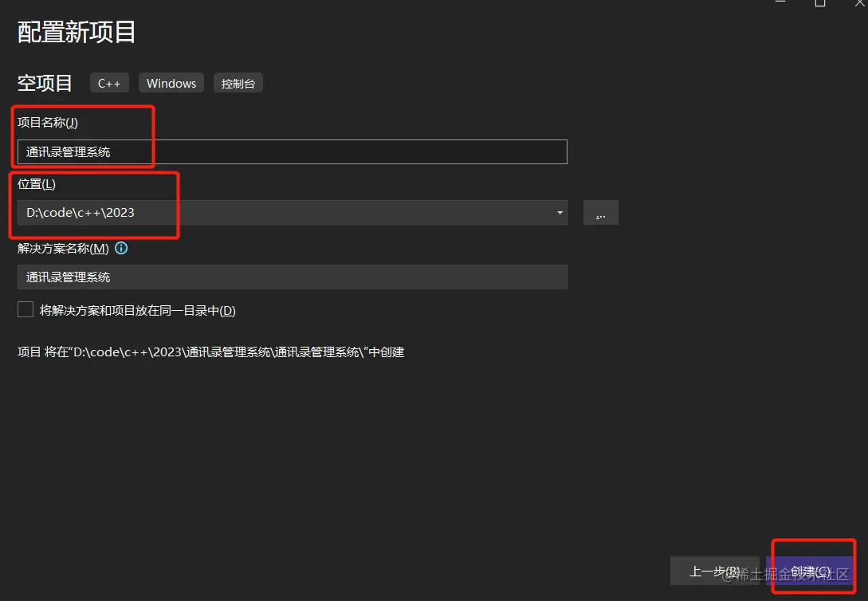The image size is (868, 601).
Task: Click the 项目名称(J) label
Action: click(x=48, y=122)
